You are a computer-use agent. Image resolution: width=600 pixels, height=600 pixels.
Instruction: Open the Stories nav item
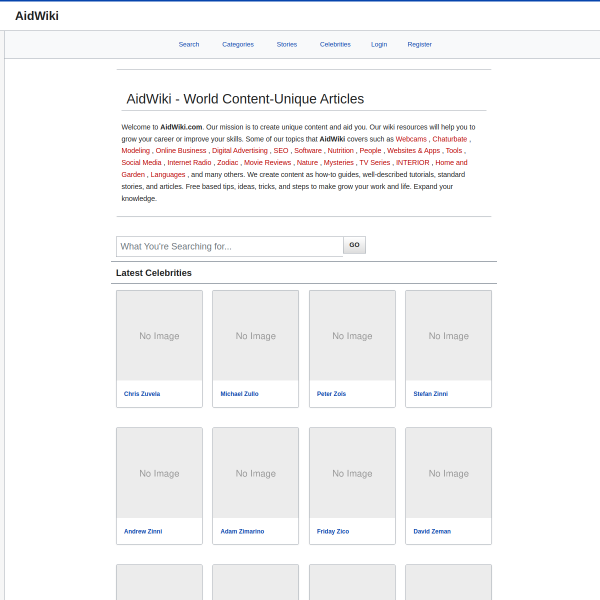tap(287, 44)
